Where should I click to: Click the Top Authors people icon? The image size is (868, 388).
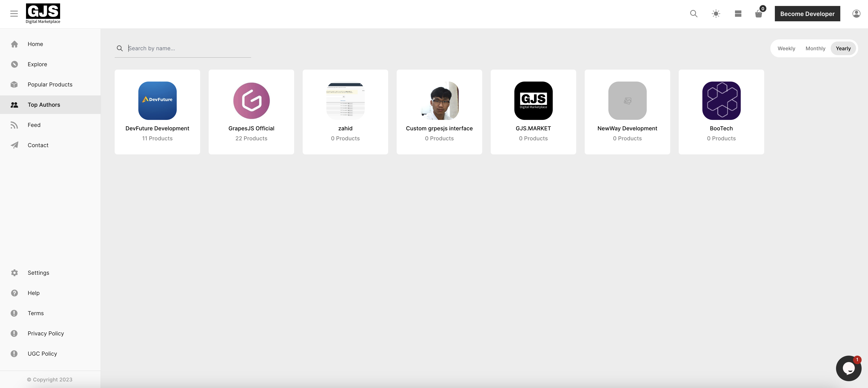[14, 105]
